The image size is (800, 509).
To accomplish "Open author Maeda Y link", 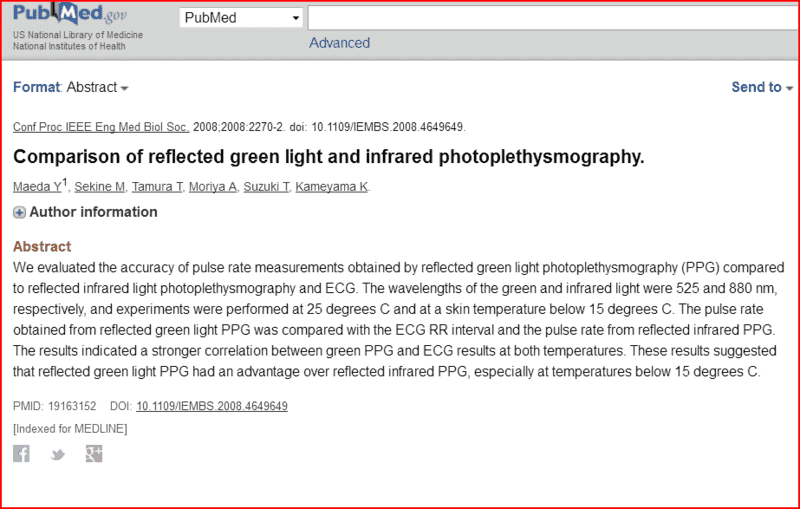I will (37, 187).
